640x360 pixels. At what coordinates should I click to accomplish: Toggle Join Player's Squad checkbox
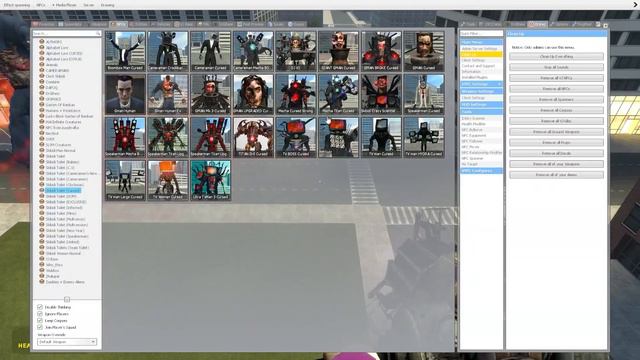point(40,327)
